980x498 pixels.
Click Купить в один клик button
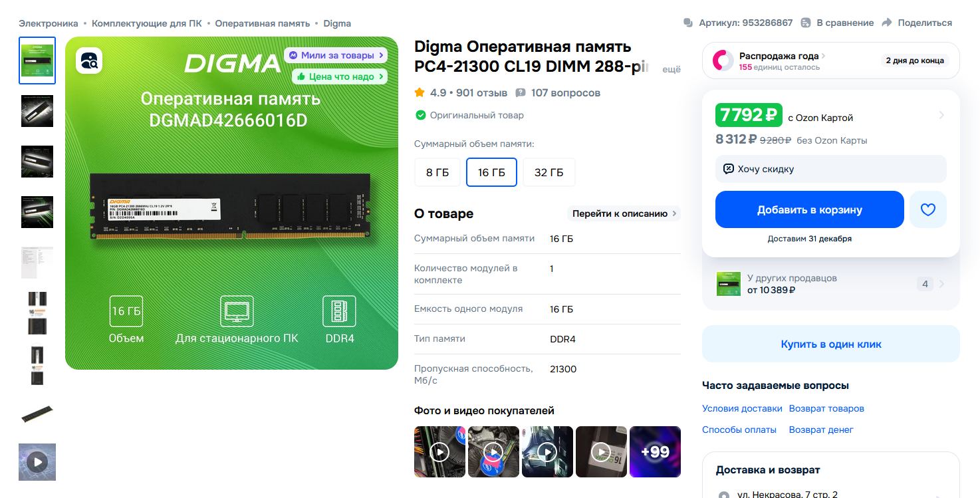[831, 344]
